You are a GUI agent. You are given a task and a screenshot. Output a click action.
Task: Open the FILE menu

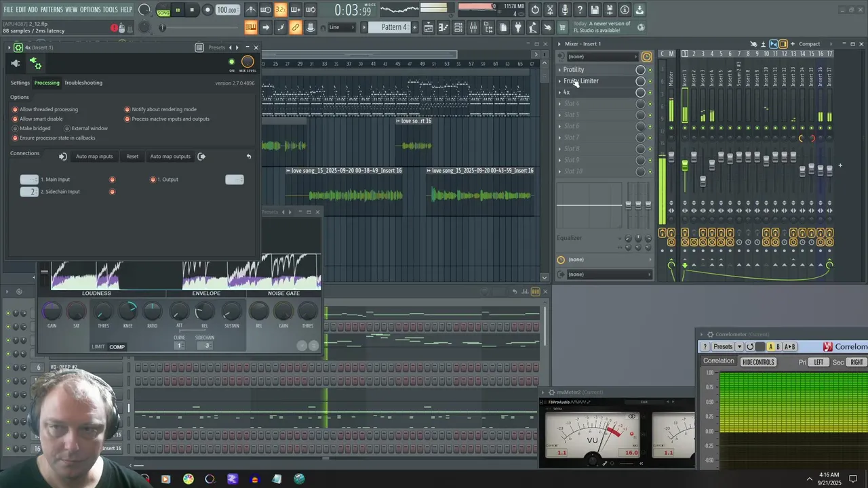(9, 10)
